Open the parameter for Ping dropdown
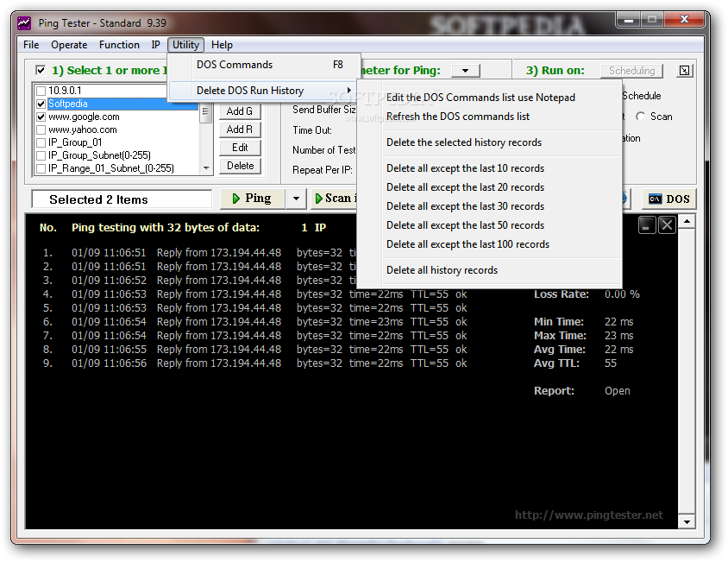 point(466,71)
